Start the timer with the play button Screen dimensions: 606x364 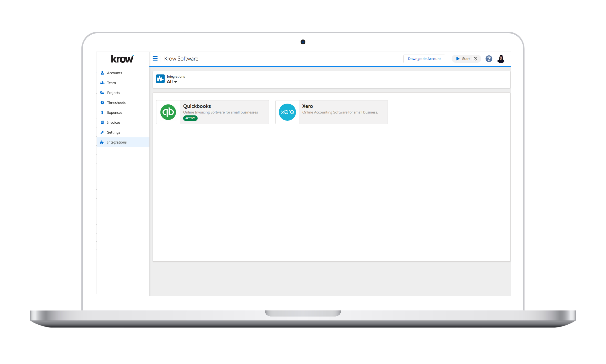458,59
